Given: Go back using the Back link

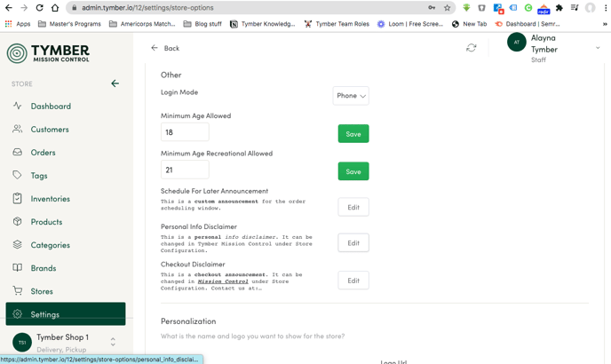Looking at the screenshot, I should (165, 48).
